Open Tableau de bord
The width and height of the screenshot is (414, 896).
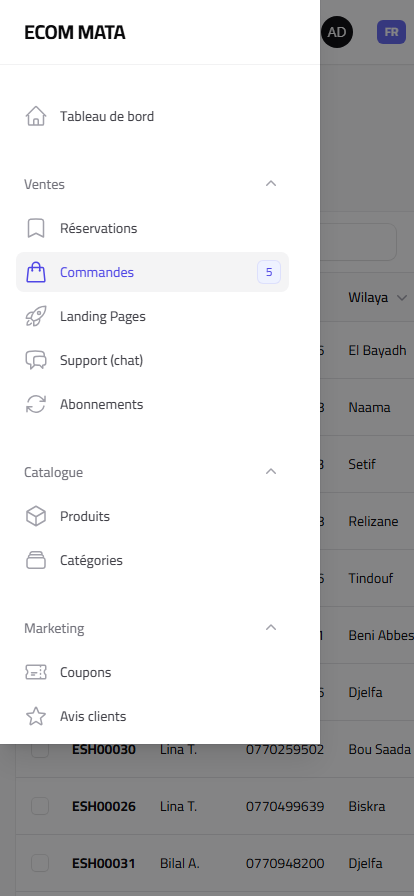coord(152,116)
